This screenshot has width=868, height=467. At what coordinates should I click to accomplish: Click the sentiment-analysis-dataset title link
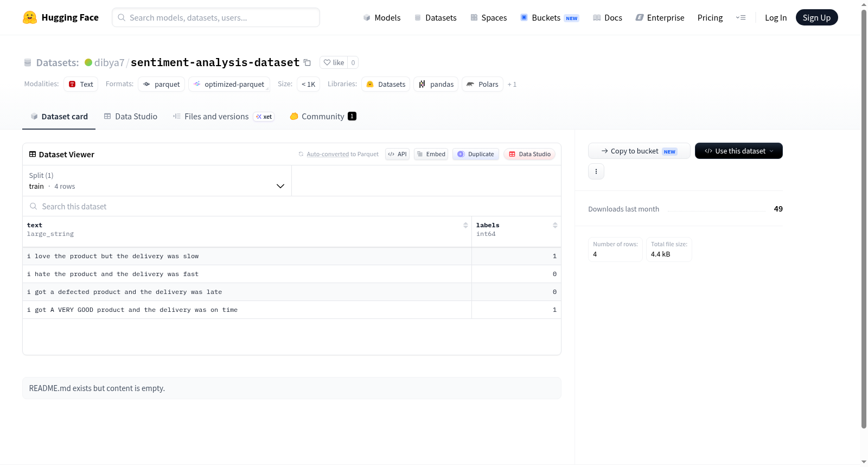(x=215, y=62)
